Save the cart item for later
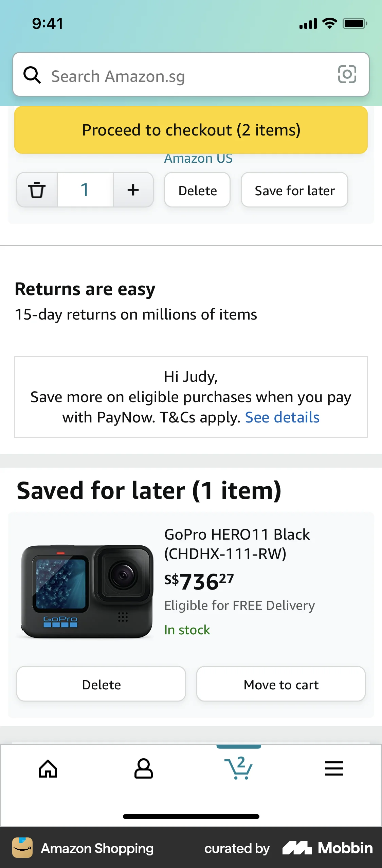Screen dimensions: 382x868 tap(294, 190)
